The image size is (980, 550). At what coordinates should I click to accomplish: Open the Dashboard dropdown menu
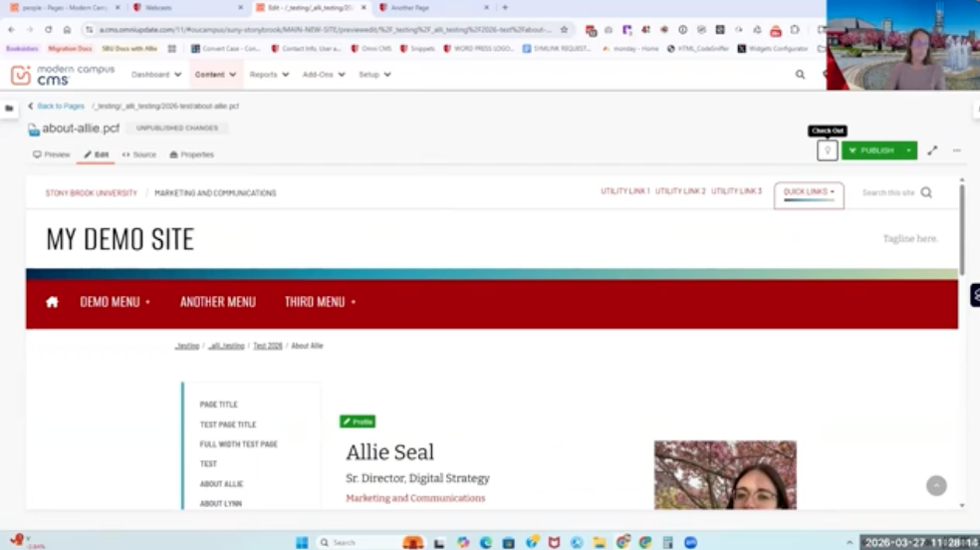click(x=156, y=75)
